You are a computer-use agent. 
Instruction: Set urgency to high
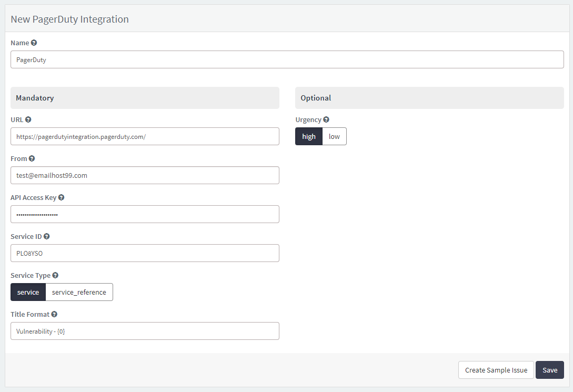[309, 136]
